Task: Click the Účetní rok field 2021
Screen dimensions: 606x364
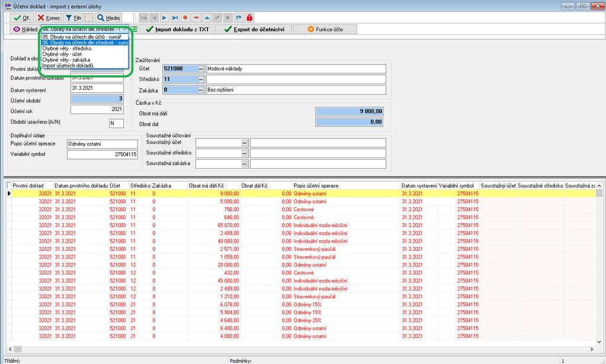Action: 97,109
